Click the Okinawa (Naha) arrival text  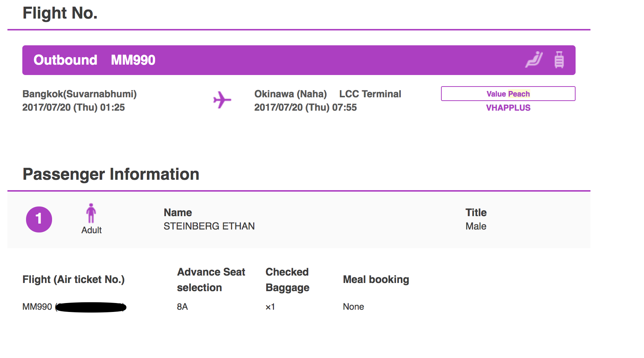point(290,94)
